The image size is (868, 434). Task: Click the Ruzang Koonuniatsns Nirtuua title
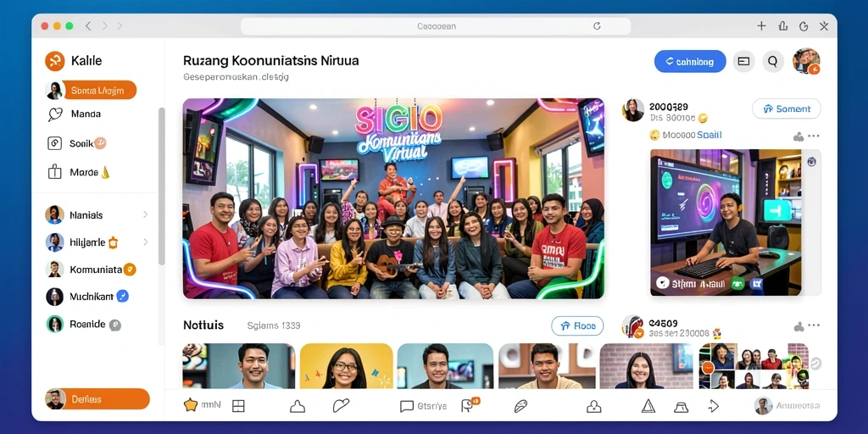[x=270, y=61]
